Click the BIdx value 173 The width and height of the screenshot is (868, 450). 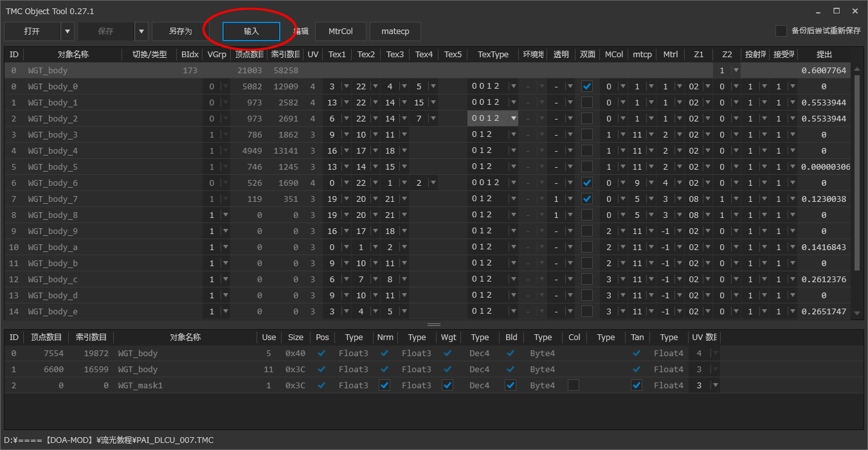click(x=190, y=70)
